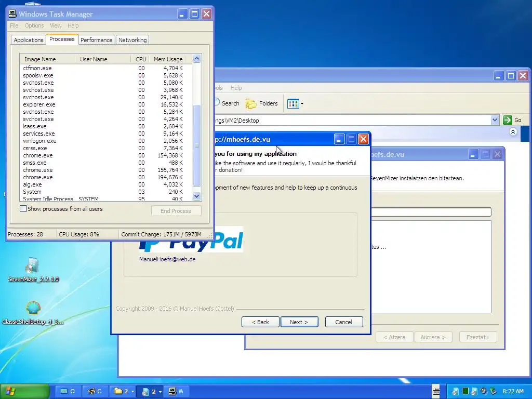The image size is (532, 399).
Task: Click process list scroll up arrow
Action: tap(197, 59)
